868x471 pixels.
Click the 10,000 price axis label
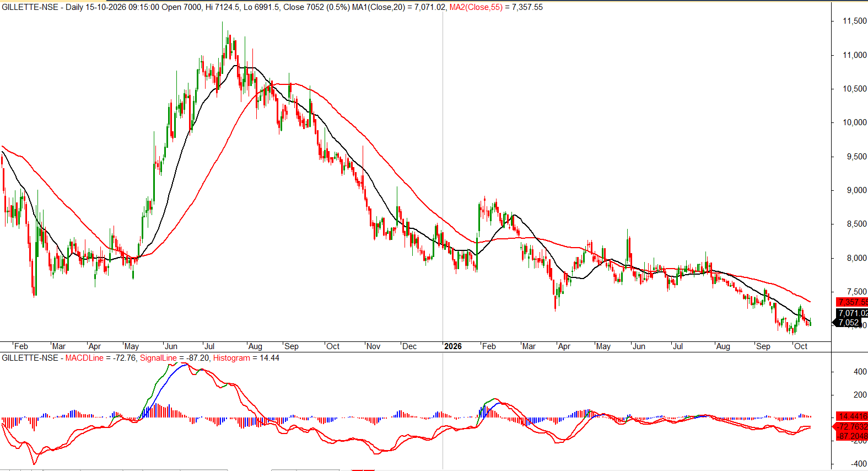click(855, 122)
